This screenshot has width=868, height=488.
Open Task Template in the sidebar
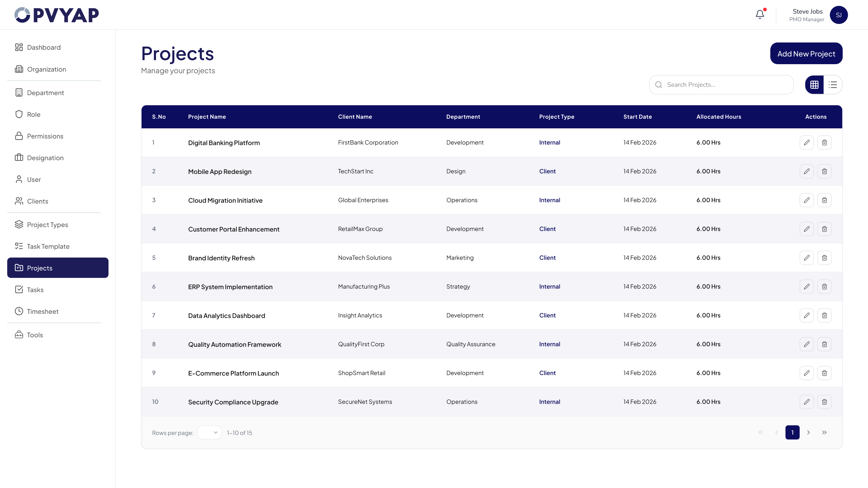pyautogui.click(x=48, y=247)
